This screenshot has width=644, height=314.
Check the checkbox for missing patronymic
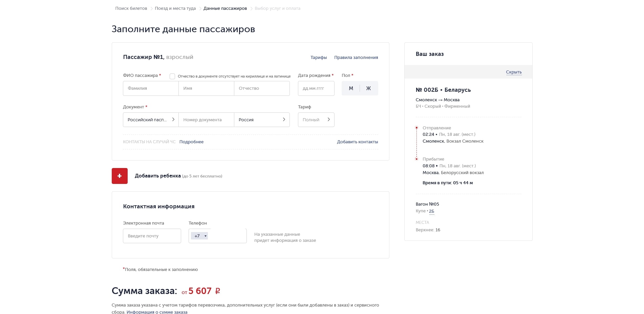173,76
